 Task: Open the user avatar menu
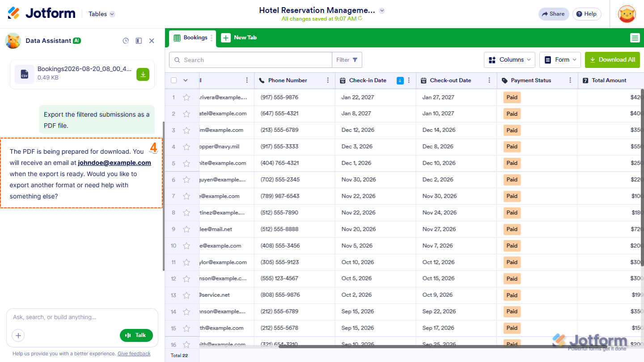(x=627, y=14)
